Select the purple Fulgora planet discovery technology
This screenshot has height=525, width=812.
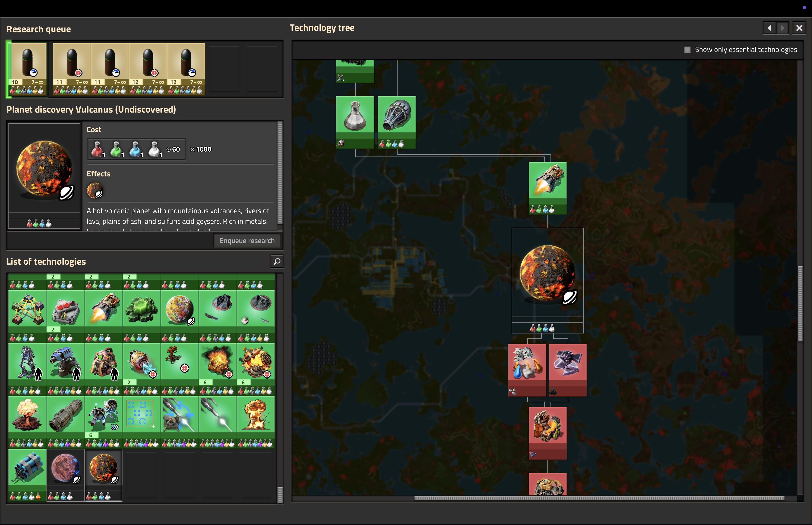[65, 475]
